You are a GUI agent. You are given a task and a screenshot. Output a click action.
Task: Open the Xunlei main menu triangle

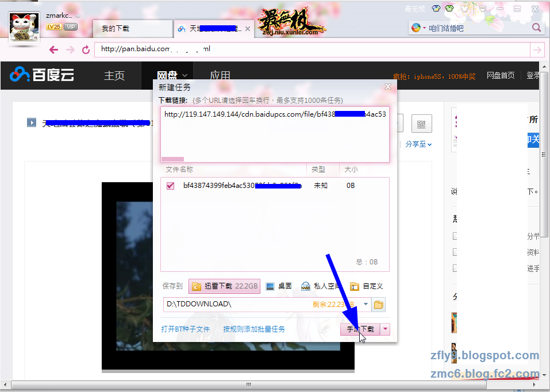pyautogui.click(x=483, y=9)
